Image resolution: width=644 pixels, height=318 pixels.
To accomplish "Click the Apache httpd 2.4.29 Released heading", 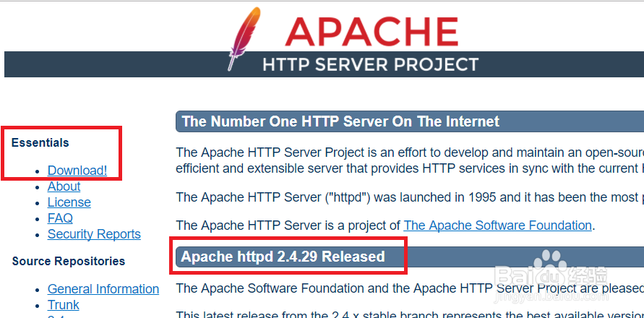I will (283, 257).
